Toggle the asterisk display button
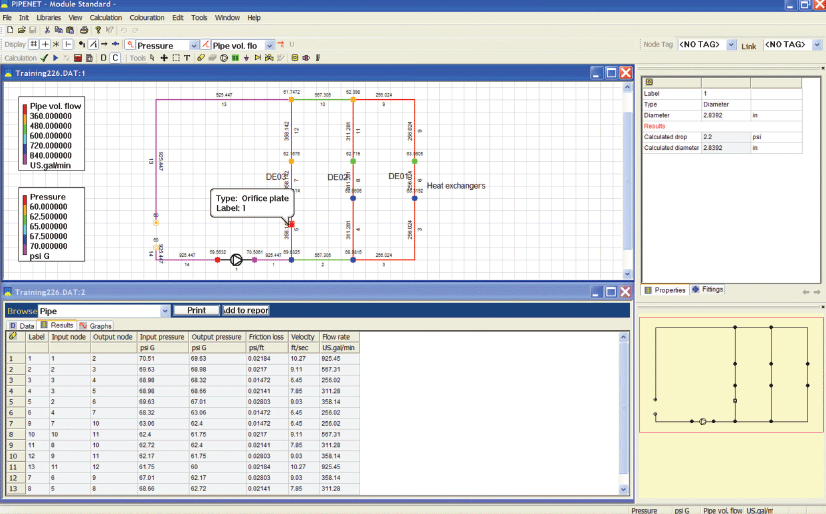This screenshot has width=826, height=514. click(56, 44)
